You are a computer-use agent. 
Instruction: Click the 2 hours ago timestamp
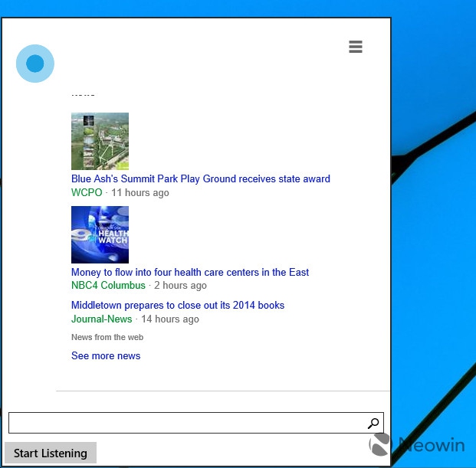click(x=180, y=285)
